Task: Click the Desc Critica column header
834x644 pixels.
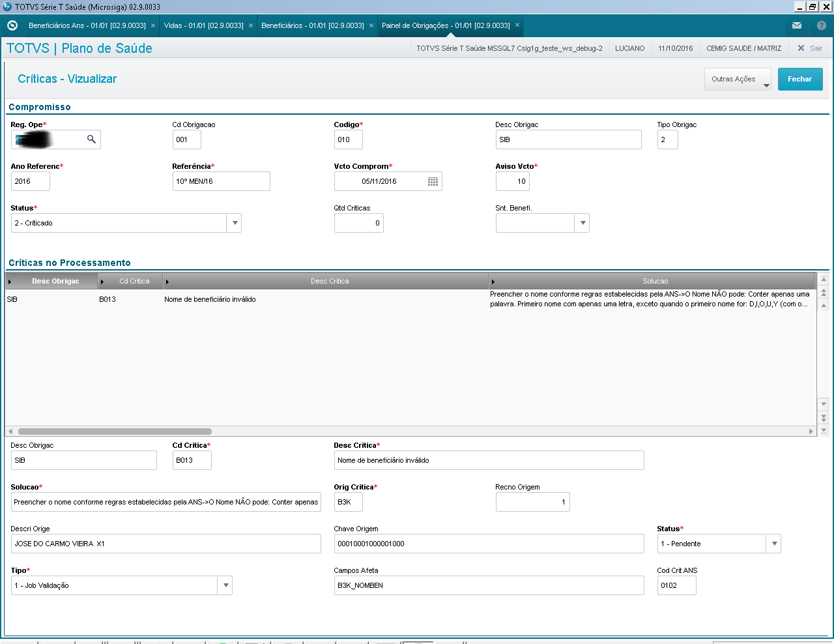Action: (326, 281)
